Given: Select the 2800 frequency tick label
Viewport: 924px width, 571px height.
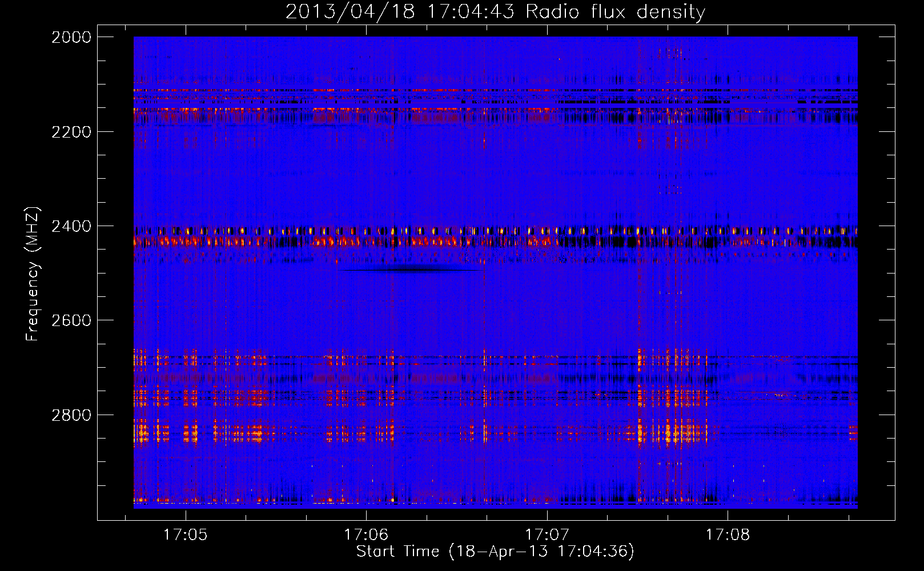Looking at the screenshot, I should tap(71, 415).
